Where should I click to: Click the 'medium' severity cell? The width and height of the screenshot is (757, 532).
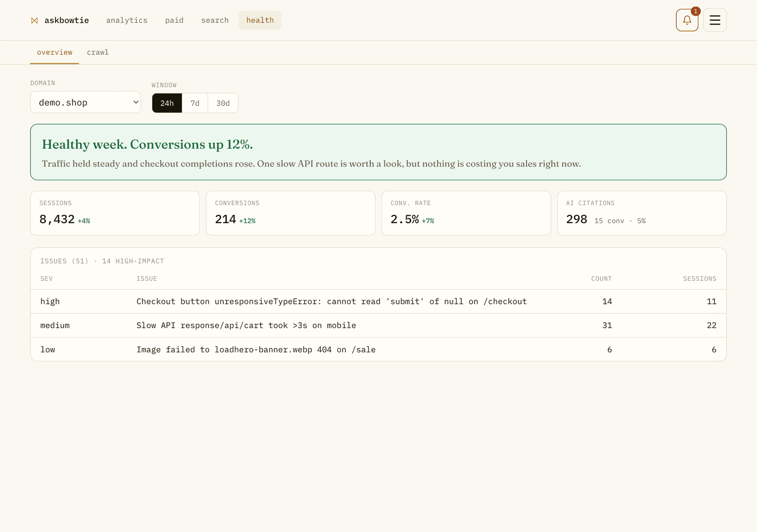pos(55,326)
